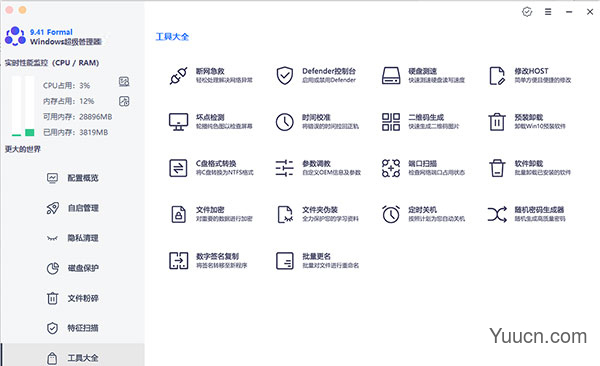This screenshot has height=366, width=600.
Task: Open the 软件卸载 software uninstaller
Action: (x=530, y=168)
